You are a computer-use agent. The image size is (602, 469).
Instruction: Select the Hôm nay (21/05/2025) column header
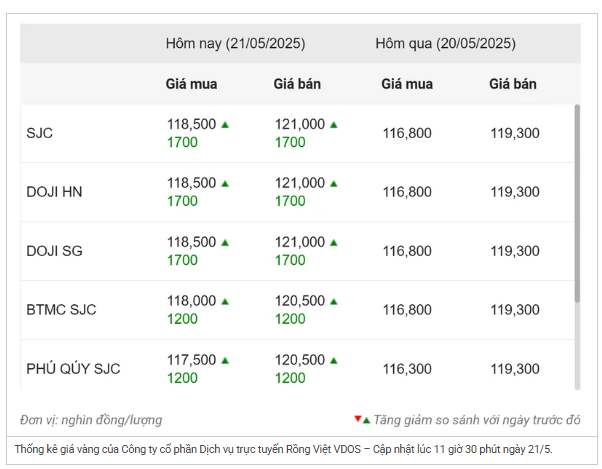click(235, 43)
